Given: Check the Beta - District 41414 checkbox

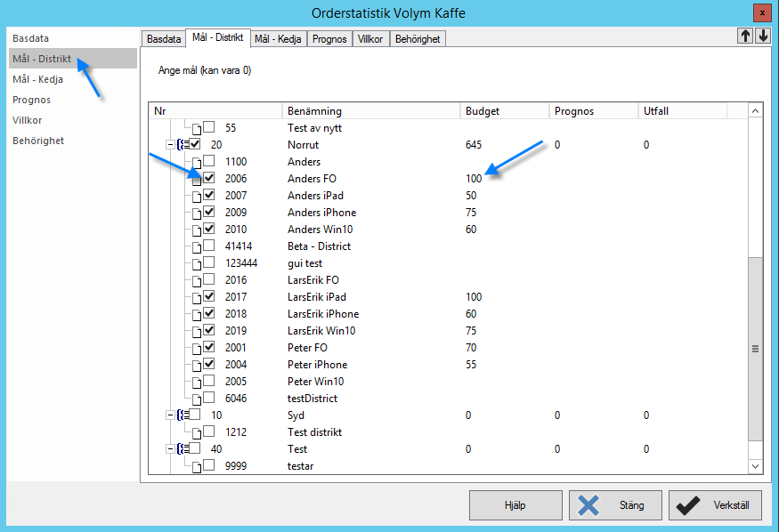Looking at the screenshot, I should click(208, 246).
